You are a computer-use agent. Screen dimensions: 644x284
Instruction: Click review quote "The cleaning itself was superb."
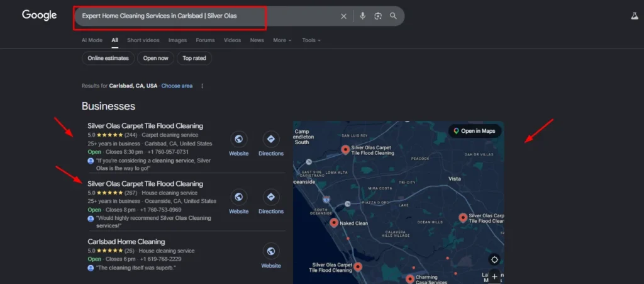pos(136,268)
